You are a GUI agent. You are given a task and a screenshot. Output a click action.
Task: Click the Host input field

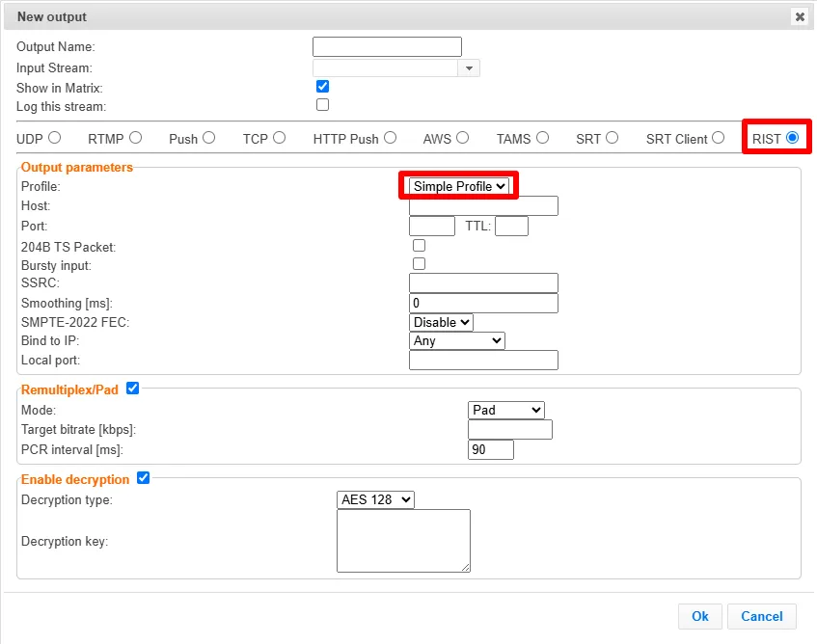483,206
